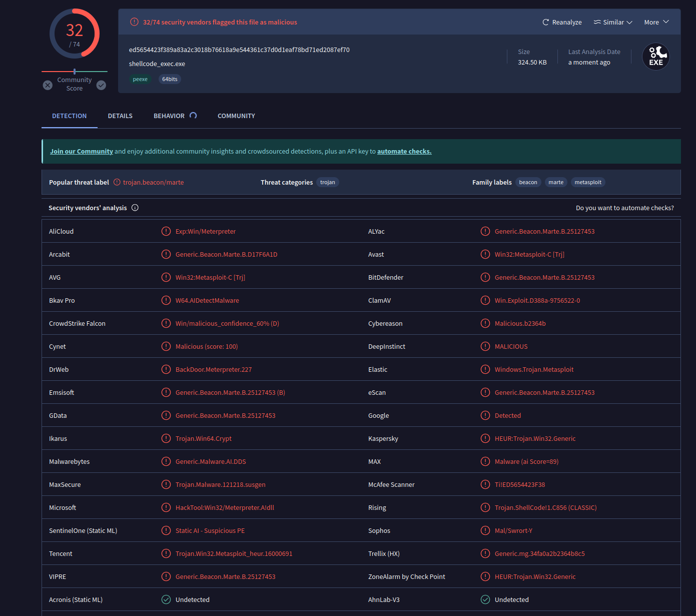Click the CrowdStrike Falcon alert icon
Image resolution: width=696 pixels, height=616 pixels.
point(166,323)
